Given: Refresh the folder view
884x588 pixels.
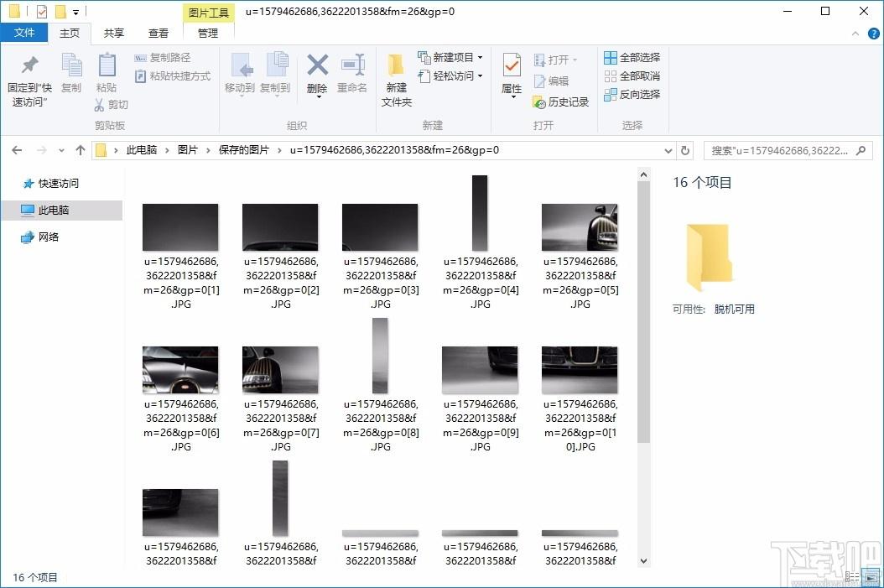Looking at the screenshot, I should point(685,150).
